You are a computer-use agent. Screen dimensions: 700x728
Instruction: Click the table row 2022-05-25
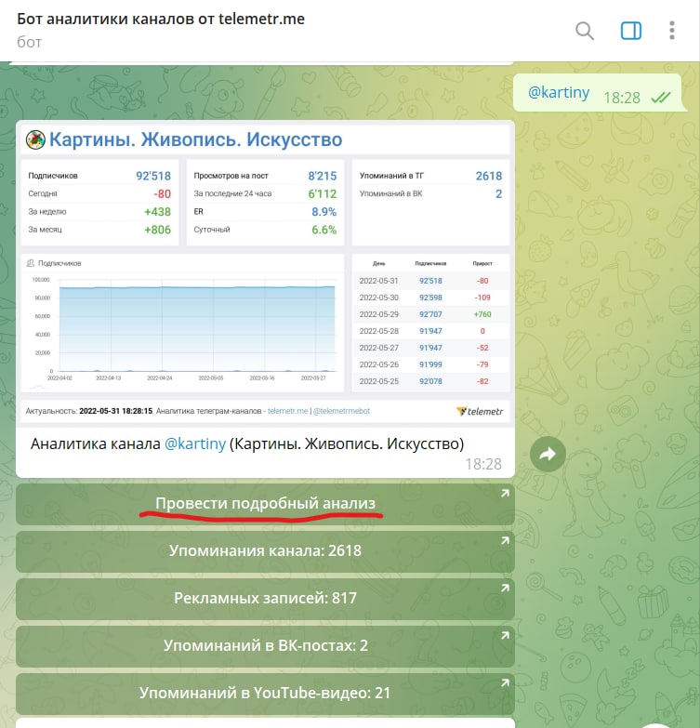[x=430, y=381]
